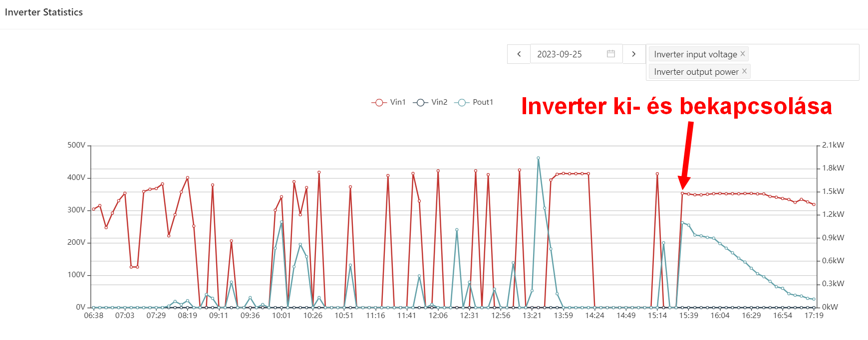The height and width of the screenshot is (340, 868).
Task: Remove the Inverter input voltage tag
Action: click(743, 54)
